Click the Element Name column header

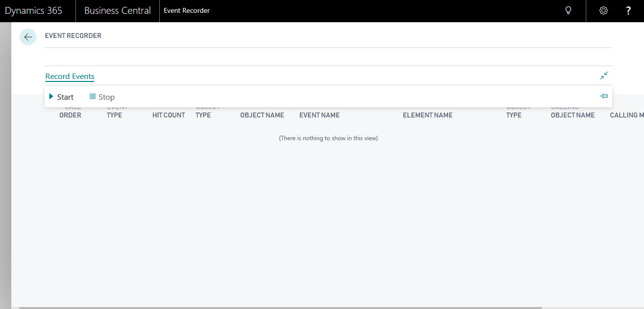(428, 115)
